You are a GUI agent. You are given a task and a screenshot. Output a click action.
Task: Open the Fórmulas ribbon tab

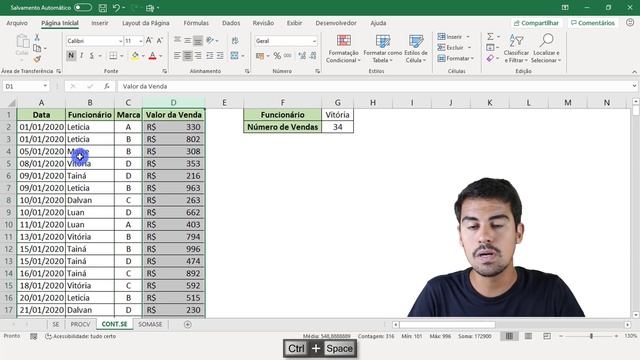pyautogui.click(x=196, y=23)
